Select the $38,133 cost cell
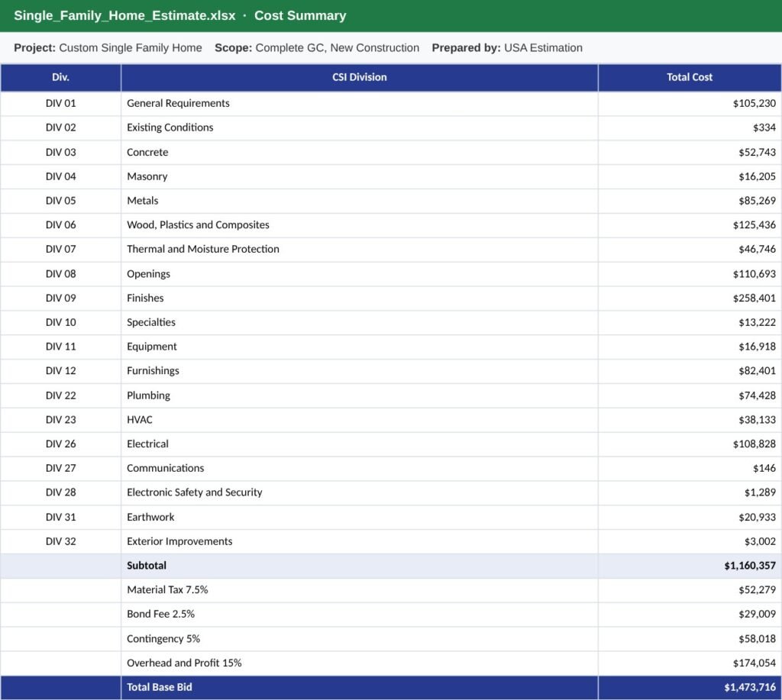The image size is (782, 700). coord(690,420)
